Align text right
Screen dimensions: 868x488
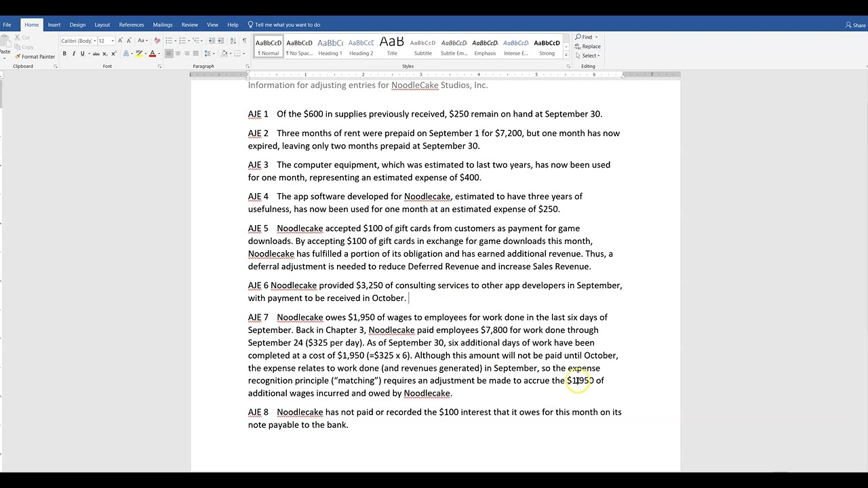tap(186, 54)
